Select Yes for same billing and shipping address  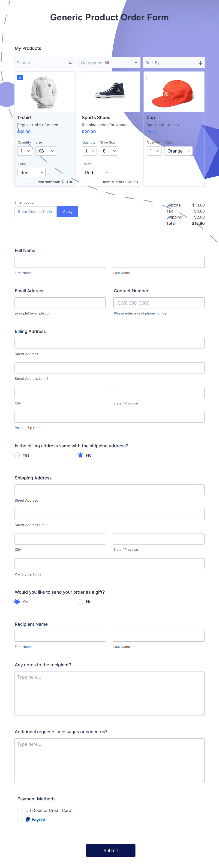[17, 455]
